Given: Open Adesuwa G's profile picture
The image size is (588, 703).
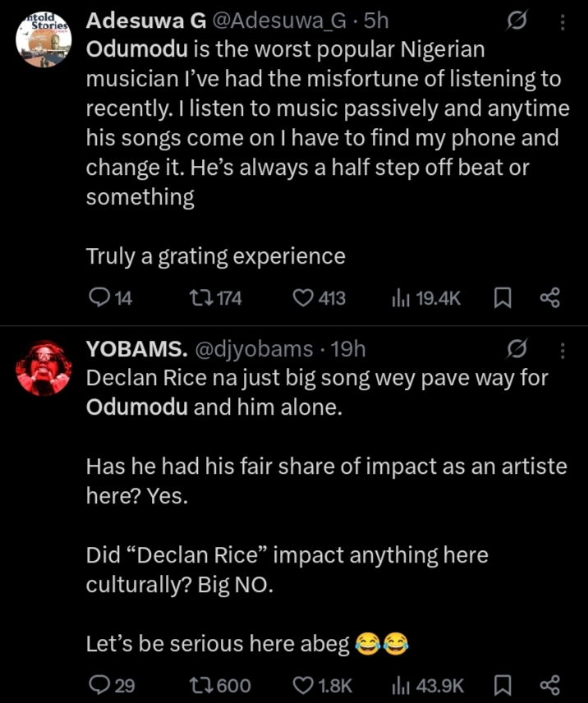Looking at the screenshot, I should click(x=44, y=39).
